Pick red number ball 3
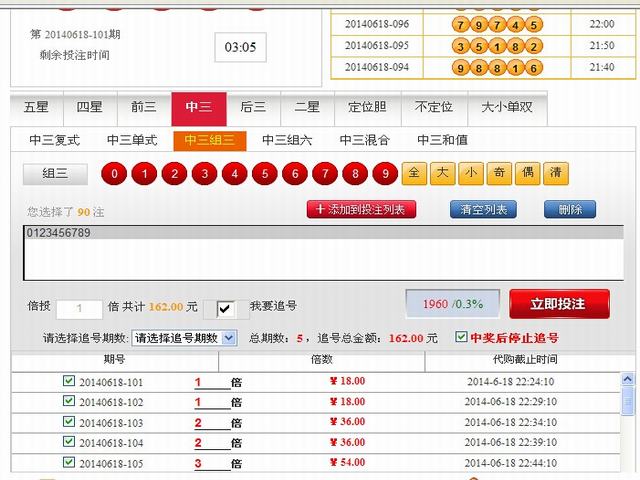640x480 pixels. (205, 173)
